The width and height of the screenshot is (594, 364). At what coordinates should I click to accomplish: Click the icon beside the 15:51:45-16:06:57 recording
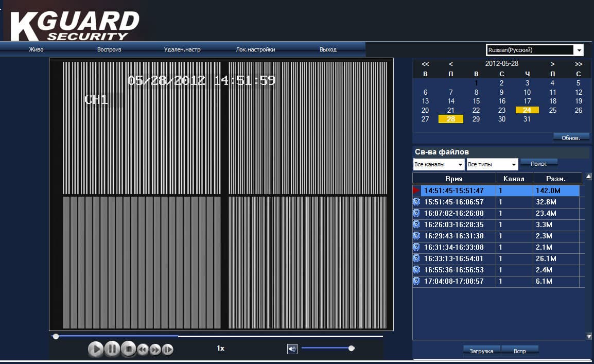[x=416, y=202]
